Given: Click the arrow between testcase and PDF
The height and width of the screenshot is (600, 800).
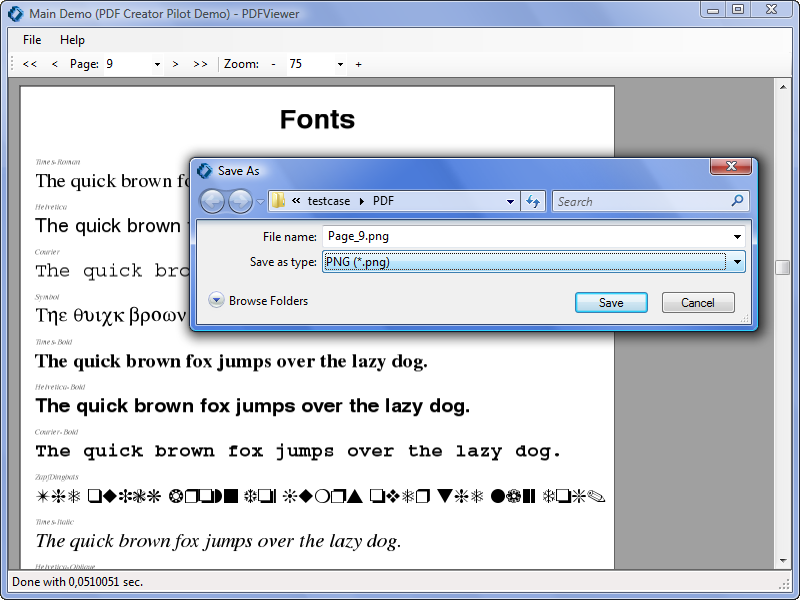Looking at the screenshot, I should click(362, 202).
